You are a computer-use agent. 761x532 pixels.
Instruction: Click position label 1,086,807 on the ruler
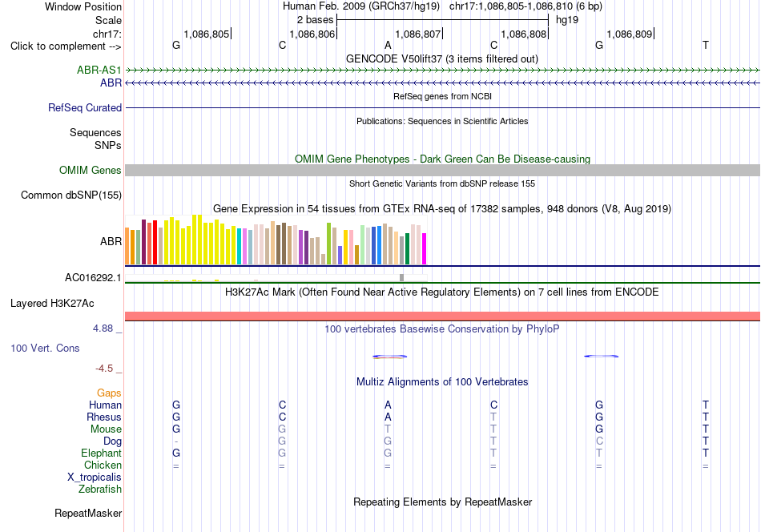[x=418, y=34]
